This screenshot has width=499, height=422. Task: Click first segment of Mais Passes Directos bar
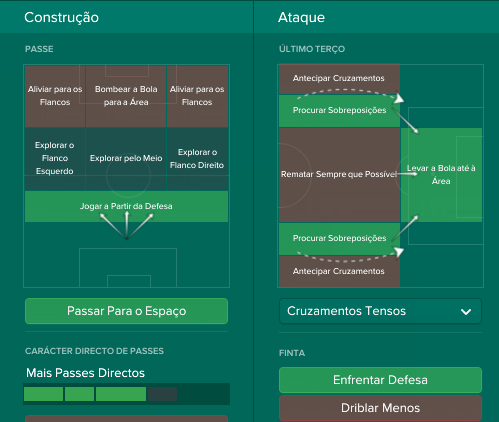[43, 394]
